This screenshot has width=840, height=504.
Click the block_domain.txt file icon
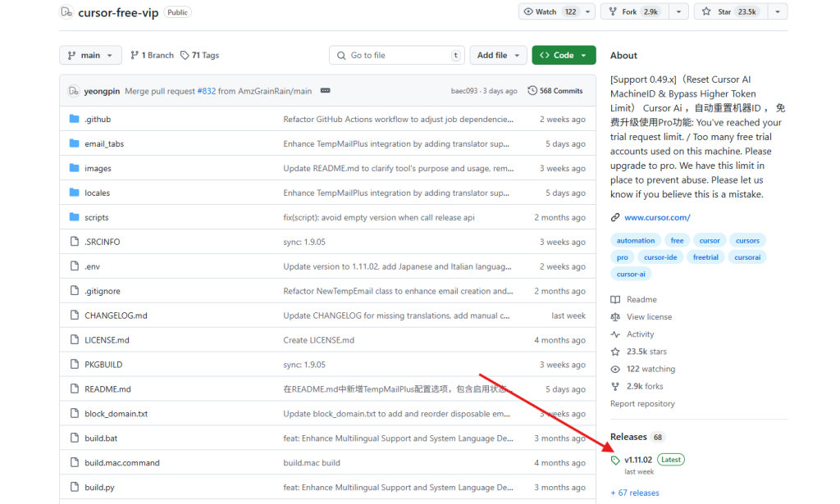pyautogui.click(x=75, y=414)
